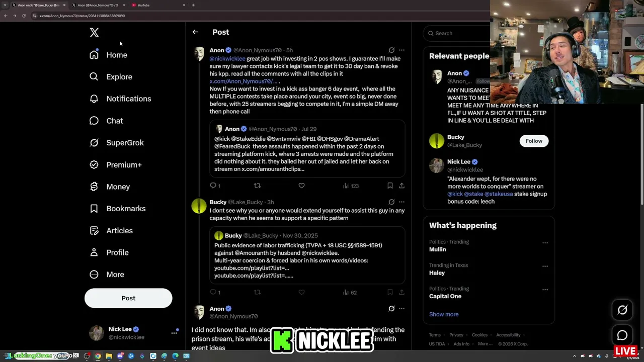This screenshot has height=362, width=644.
Task: Open the @nickwicklee mention link
Action: pyautogui.click(x=227, y=59)
